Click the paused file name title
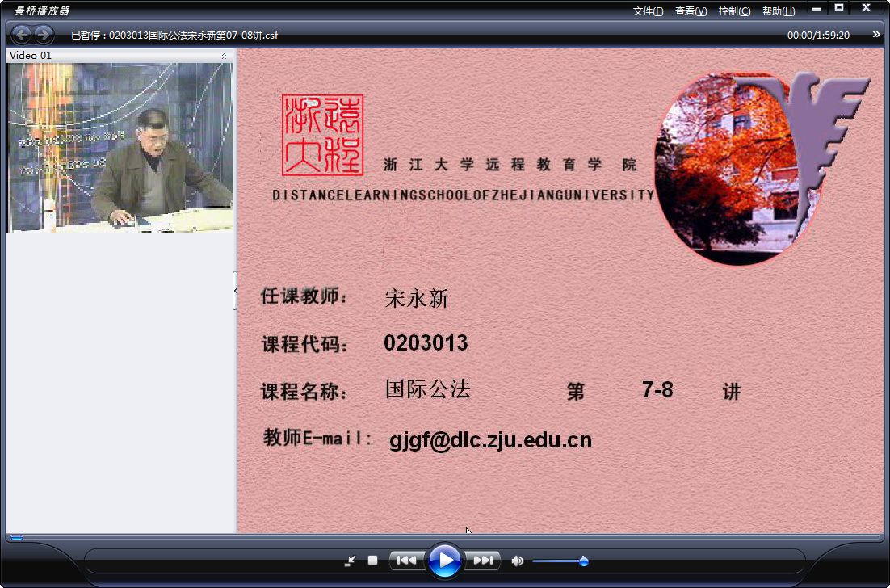 click(174, 36)
